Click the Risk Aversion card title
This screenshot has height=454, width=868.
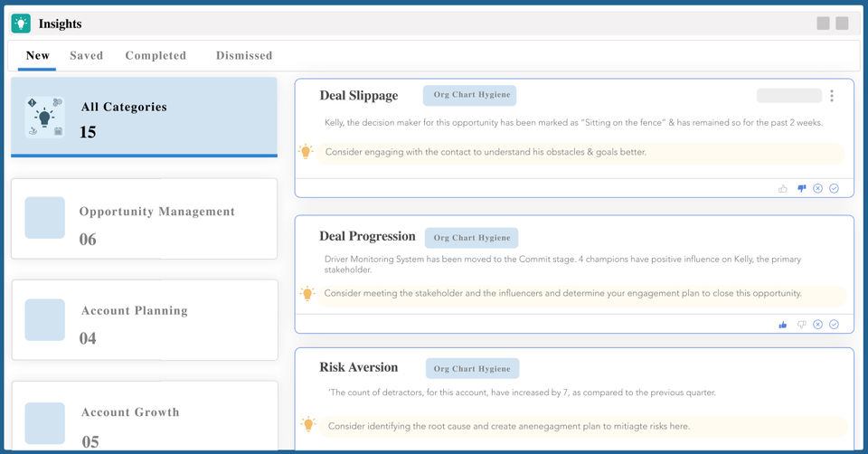pos(359,367)
